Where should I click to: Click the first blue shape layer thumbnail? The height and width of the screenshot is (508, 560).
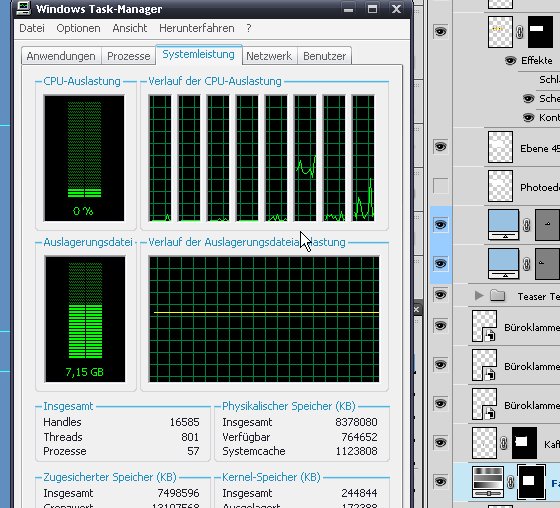(504, 225)
